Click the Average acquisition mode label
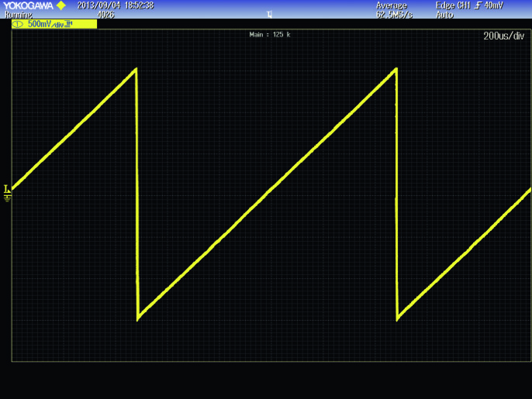 coord(391,5)
